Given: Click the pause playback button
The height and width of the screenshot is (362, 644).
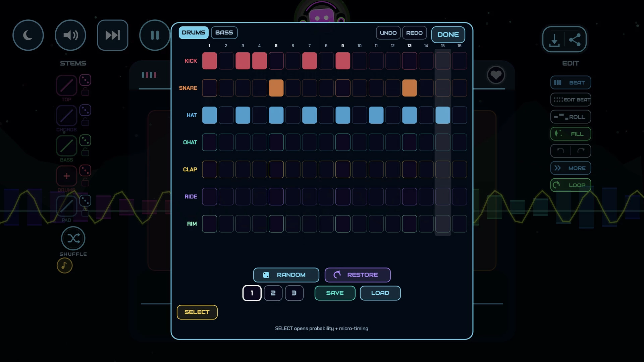Looking at the screenshot, I should coord(155,35).
